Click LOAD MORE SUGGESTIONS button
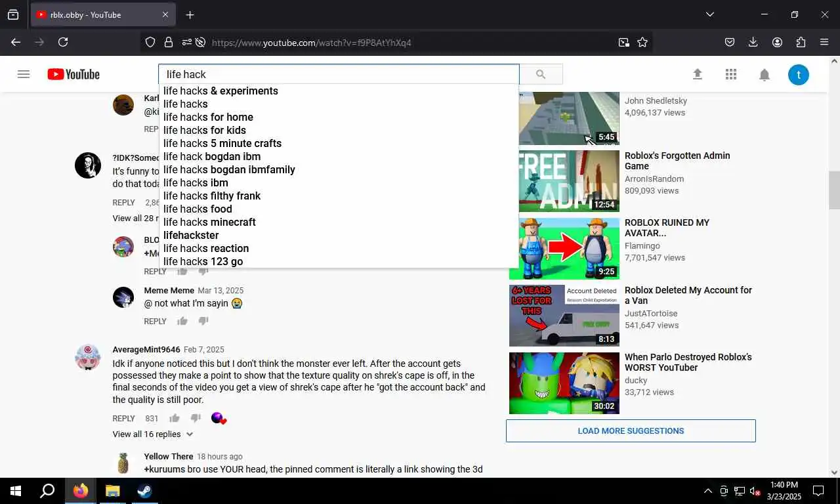Image resolution: width=840 pixels, height=504 pixels. point(631,430)
